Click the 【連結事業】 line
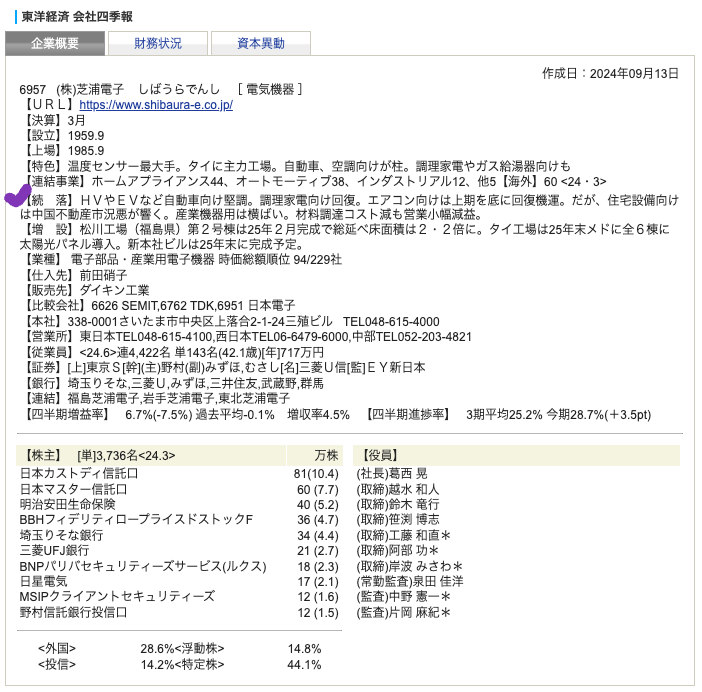The width and height of the screenshot is (702, 692). click(314, 182)
